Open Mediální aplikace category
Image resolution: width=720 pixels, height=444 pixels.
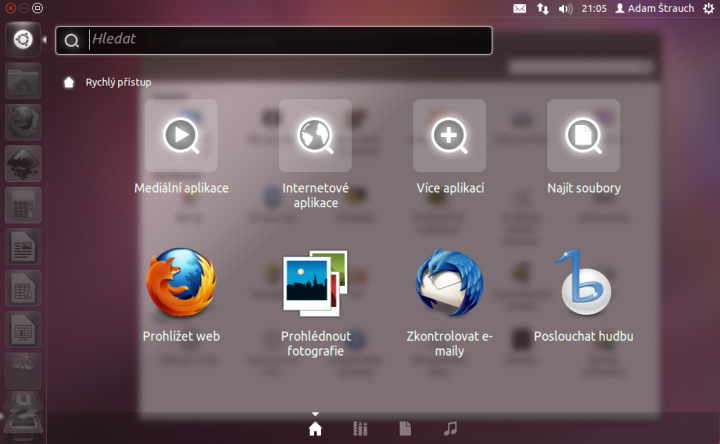pyautogui.click(x=181, y=147)
